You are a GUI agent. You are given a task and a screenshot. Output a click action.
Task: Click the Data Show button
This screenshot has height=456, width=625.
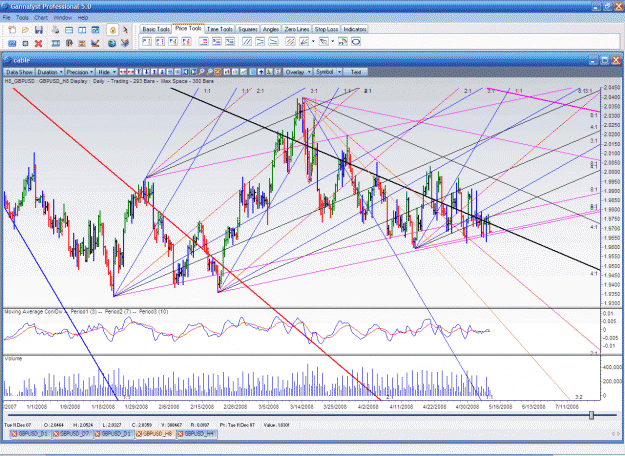pos(19,72)
